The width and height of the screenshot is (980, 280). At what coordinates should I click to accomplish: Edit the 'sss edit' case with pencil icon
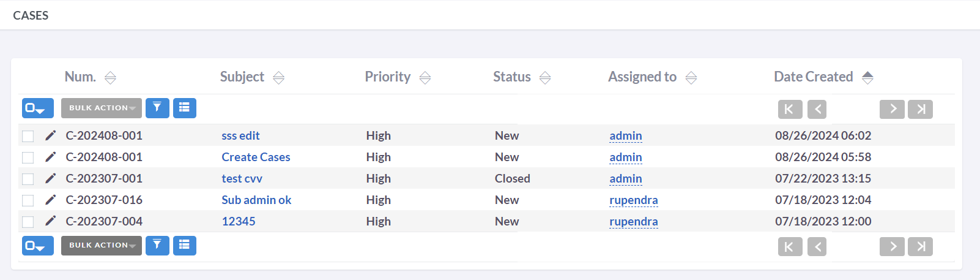tap(51, 135)
